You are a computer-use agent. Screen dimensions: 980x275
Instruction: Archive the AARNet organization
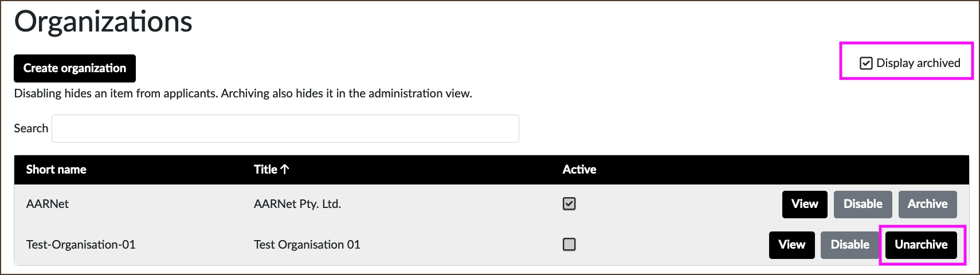coord(928,205)
